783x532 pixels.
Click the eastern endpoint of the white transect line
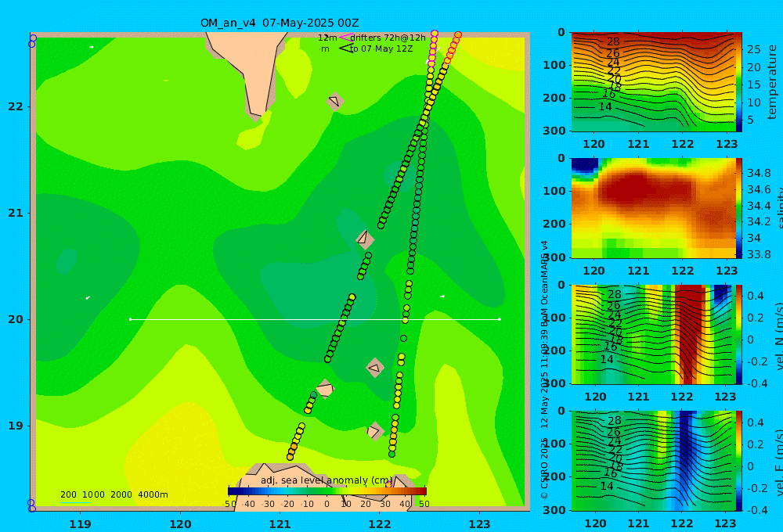point(500,319)
